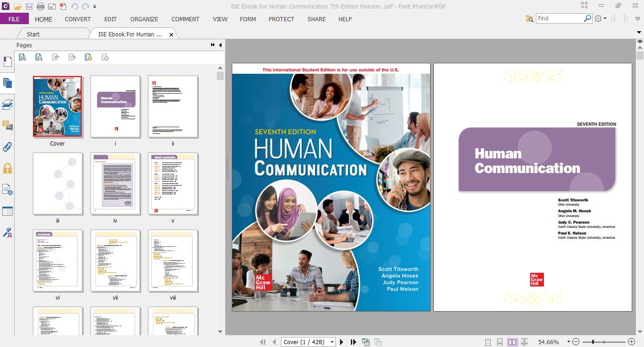Collapse the Pages panel with the left arrow

coord(220,45)
